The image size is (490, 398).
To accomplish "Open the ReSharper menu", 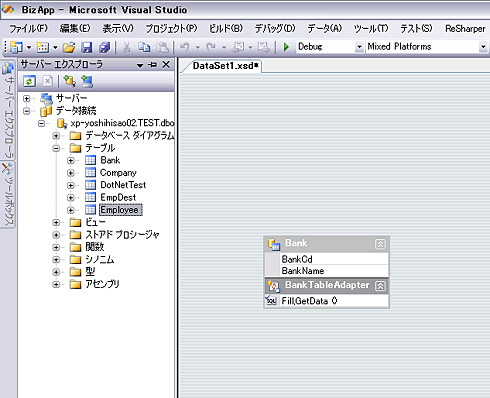I will click(465, 29).
